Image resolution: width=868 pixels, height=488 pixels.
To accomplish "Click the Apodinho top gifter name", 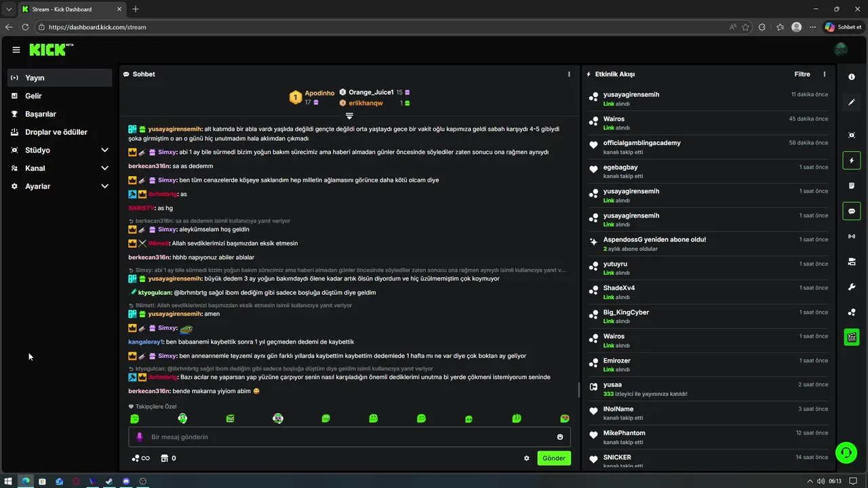I will point(319,93).
